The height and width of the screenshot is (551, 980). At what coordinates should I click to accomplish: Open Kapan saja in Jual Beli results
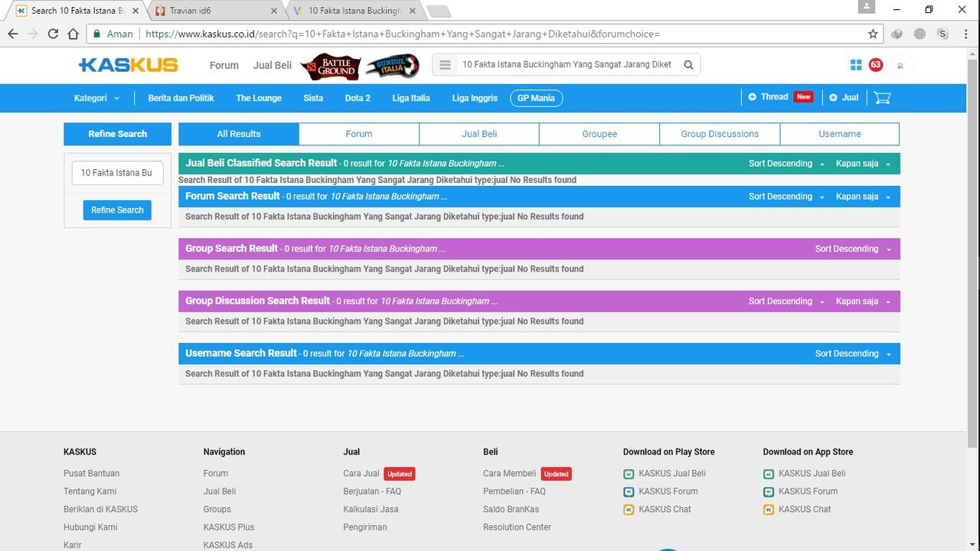pyautogui.click(x=863, y=164)
